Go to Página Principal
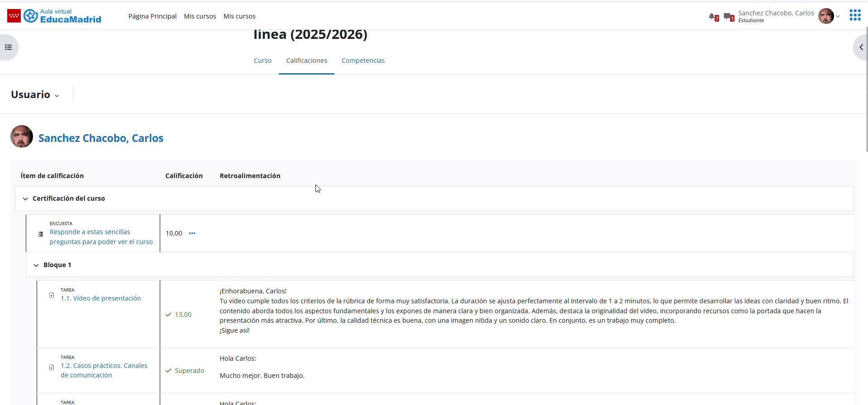 153,16
